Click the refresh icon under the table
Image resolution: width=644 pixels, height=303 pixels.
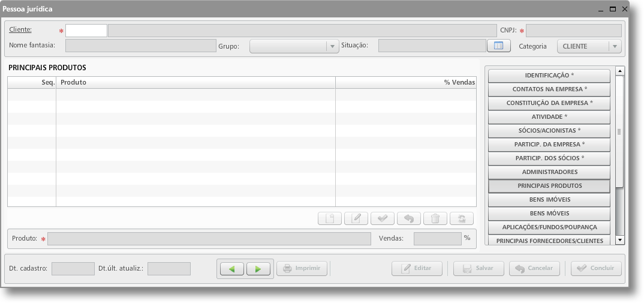tap(462, 218)
